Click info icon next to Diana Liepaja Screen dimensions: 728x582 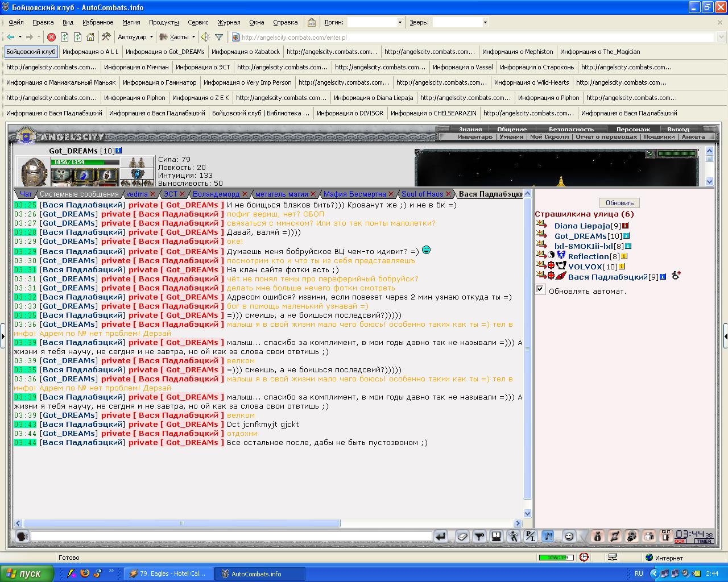[x=626, y=226]
